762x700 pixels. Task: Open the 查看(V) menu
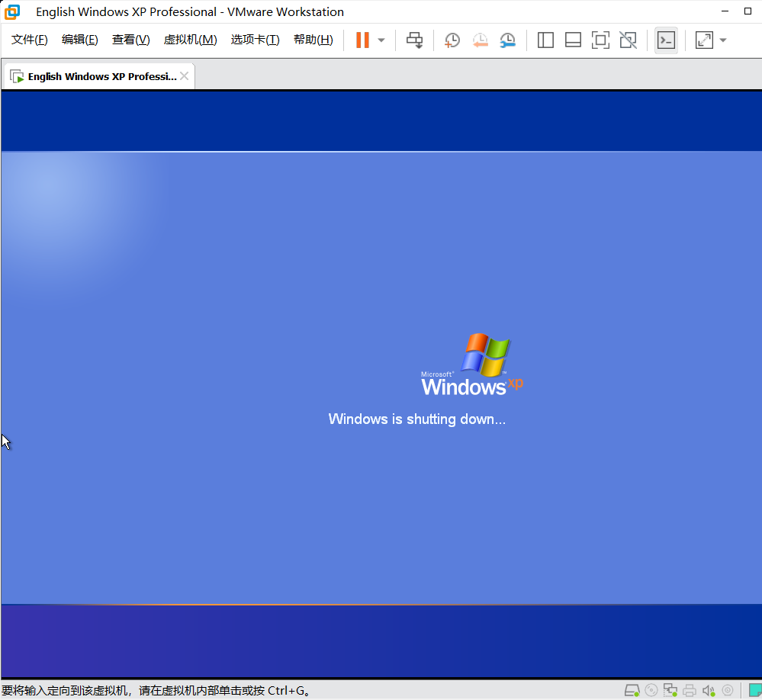(x=130, y=40)
